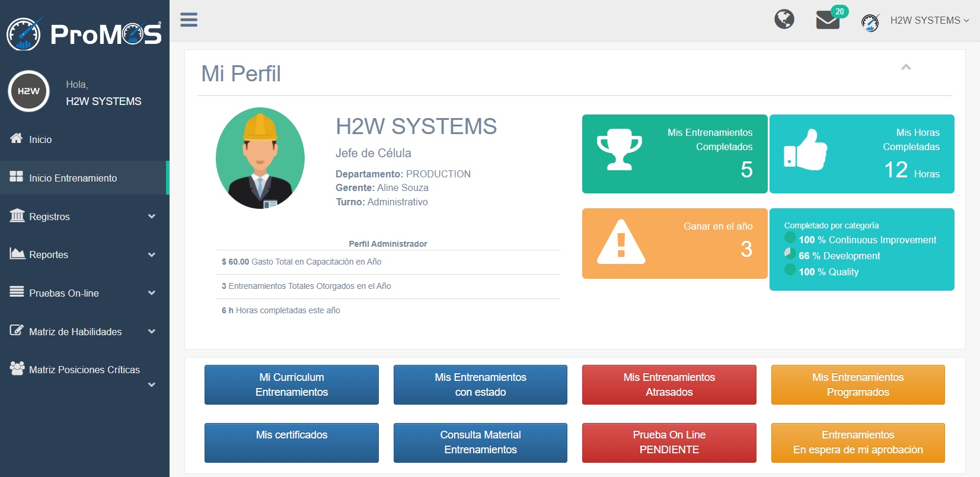Screen dimensions: 980x477
Task: Click the Matriz Posiciones Críticas people icon
Action: [17, 368]
